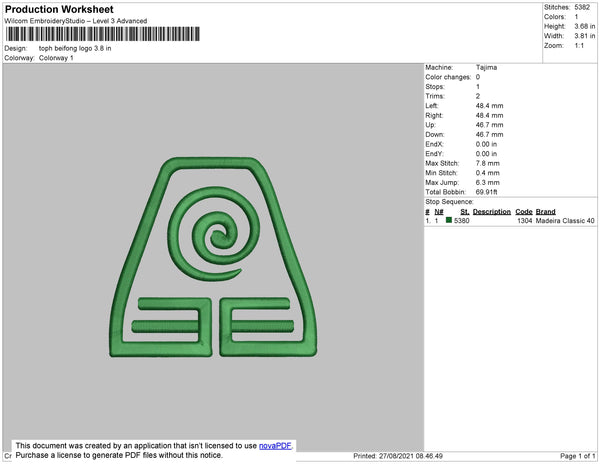Click the 'Stop Sequence:' heading
The image size is (600, 464).
[449, 202]
